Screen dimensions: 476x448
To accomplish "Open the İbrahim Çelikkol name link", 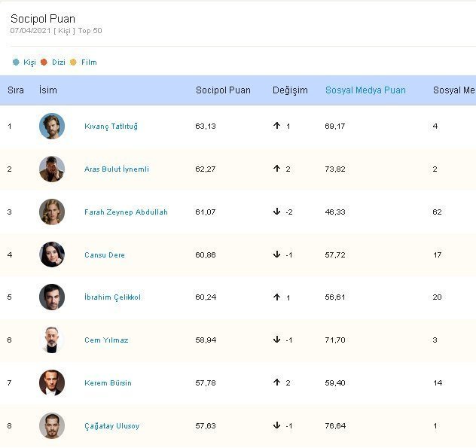I will pyautogui.click(x=113, y=297).
